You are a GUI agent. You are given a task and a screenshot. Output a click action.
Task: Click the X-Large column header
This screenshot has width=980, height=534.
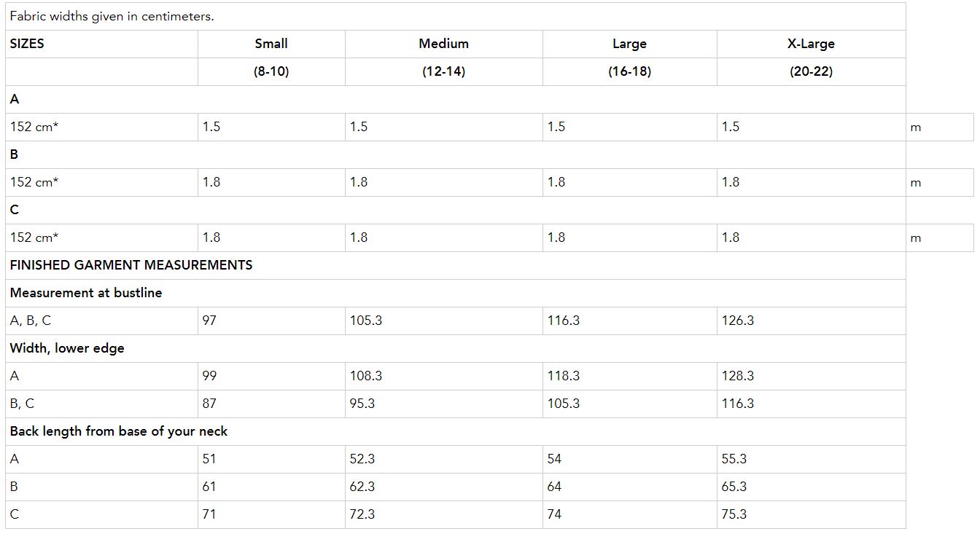[x=811, y=44]
